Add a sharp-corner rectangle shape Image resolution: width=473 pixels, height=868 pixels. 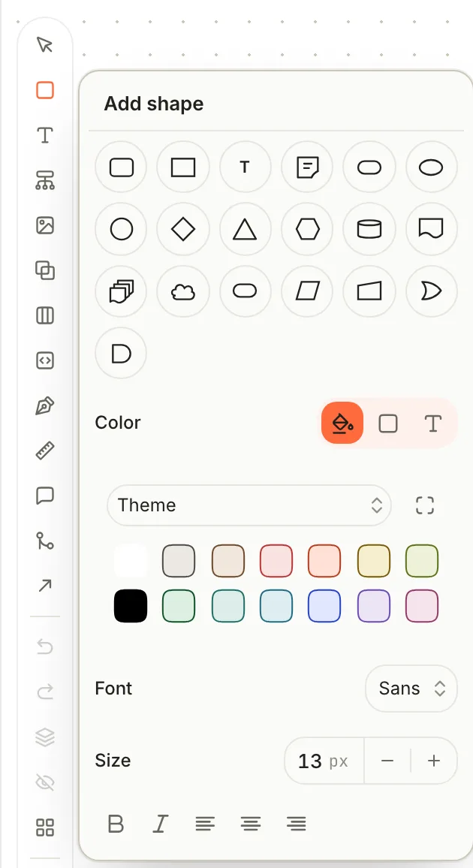[x=183, y=167]
